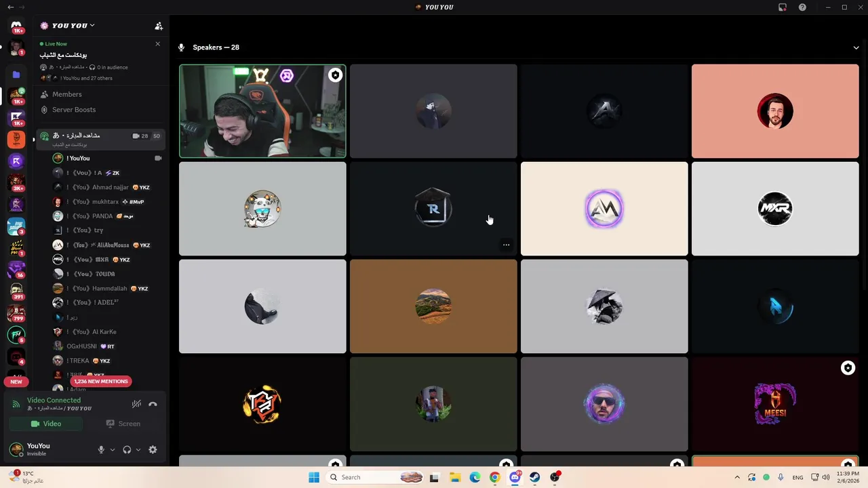Click moderator badge on YouYou tile
868x488 pixels.
[x=335, y=75]
